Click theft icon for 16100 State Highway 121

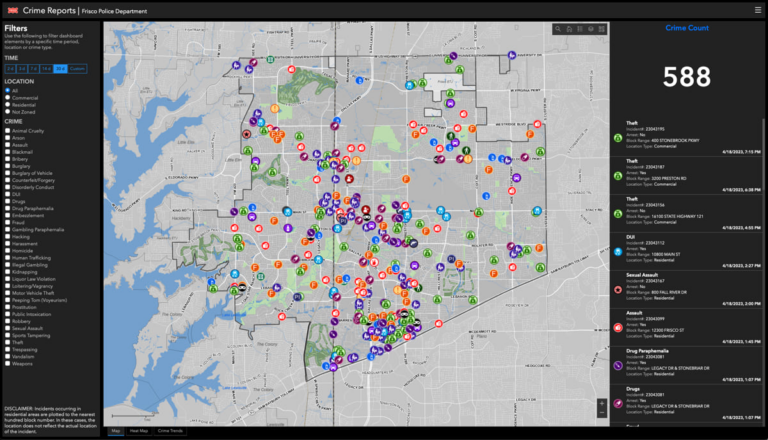point(618,214)
